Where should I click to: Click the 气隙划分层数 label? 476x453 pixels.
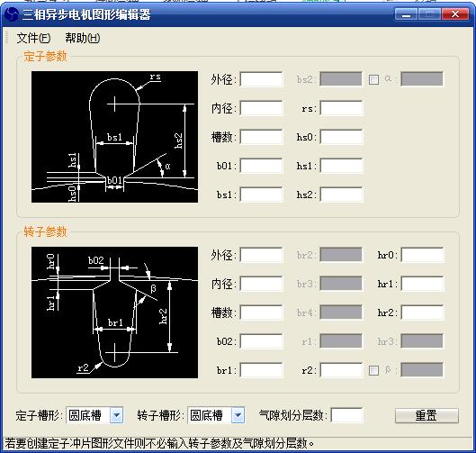pos(293,415)
